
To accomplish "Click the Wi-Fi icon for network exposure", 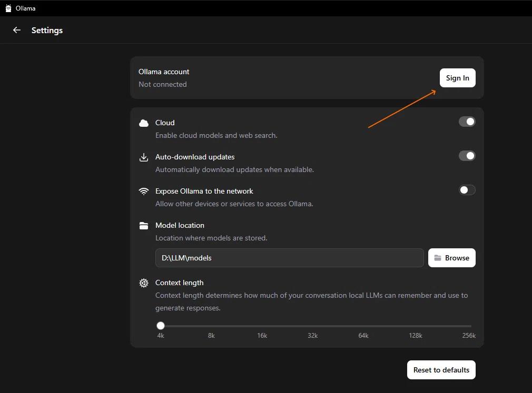I will 144,191.
